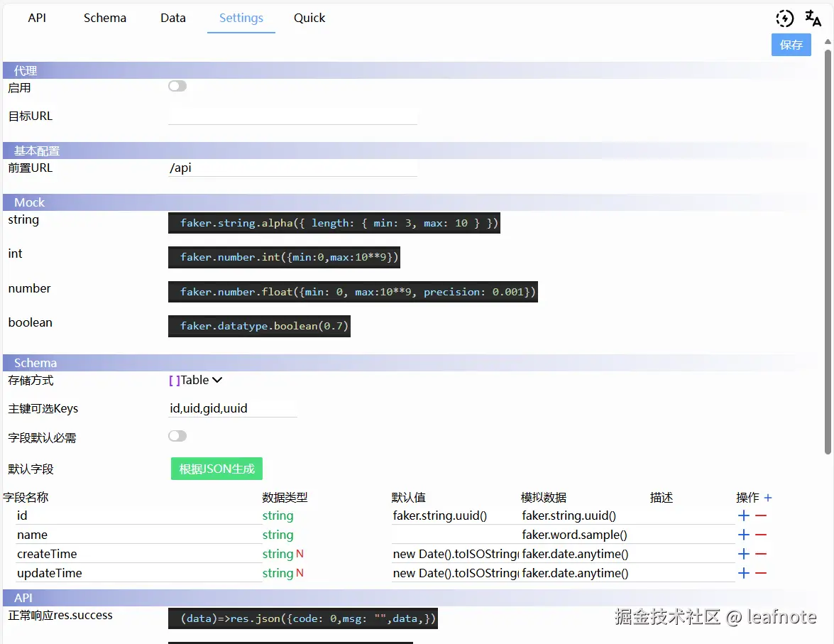Select the Settings tab
Viewport: 834px width, 644px height.
(241, 18)
